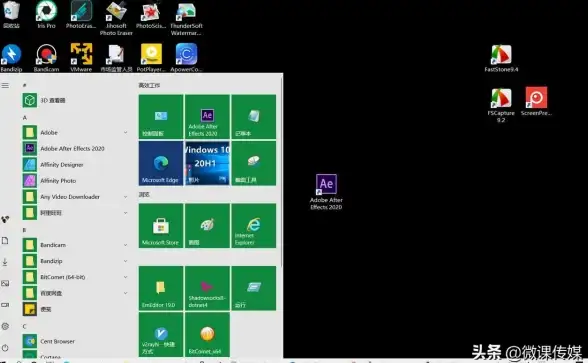Select the FastStone9.4 desktop icon
Screen dimensions: 588x363
501,58
